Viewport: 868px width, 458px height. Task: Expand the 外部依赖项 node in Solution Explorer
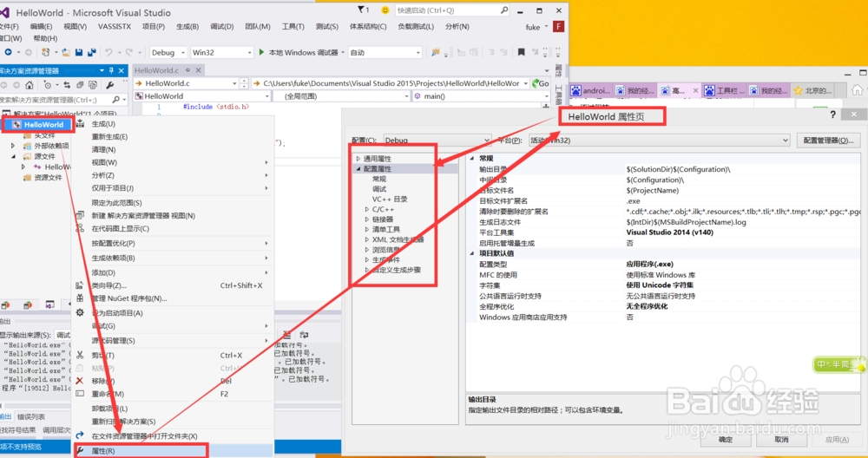[13, 146]
